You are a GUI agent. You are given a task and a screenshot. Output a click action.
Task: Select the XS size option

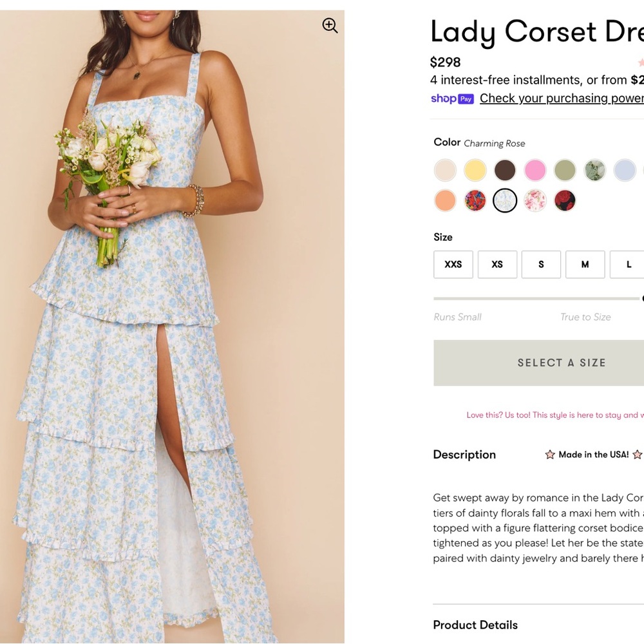[497, 264]
